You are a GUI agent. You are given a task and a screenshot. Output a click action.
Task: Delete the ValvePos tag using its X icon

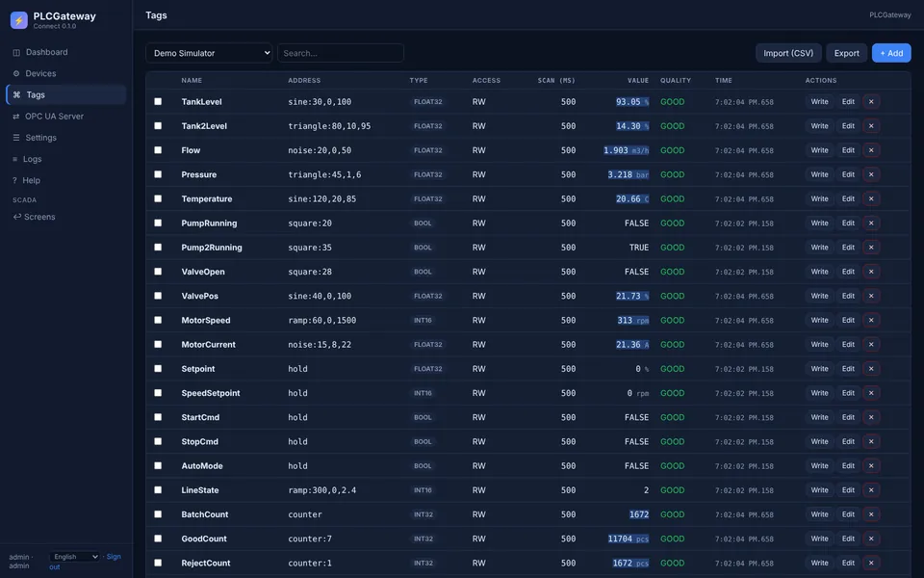871,296
